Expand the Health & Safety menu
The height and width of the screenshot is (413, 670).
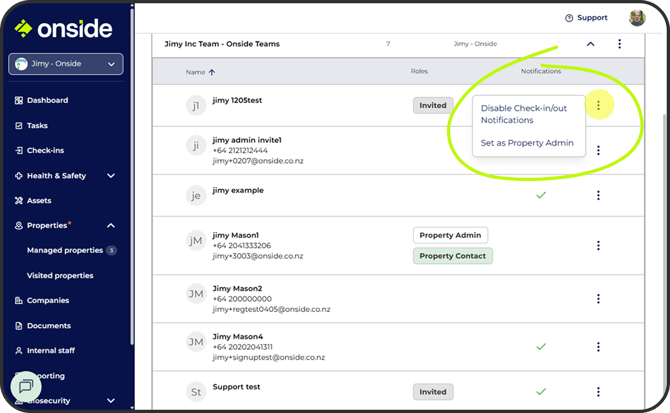110,176
